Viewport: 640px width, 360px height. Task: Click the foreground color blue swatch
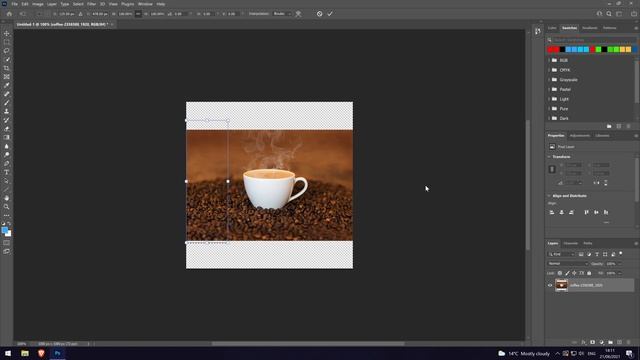click(5, 230)
